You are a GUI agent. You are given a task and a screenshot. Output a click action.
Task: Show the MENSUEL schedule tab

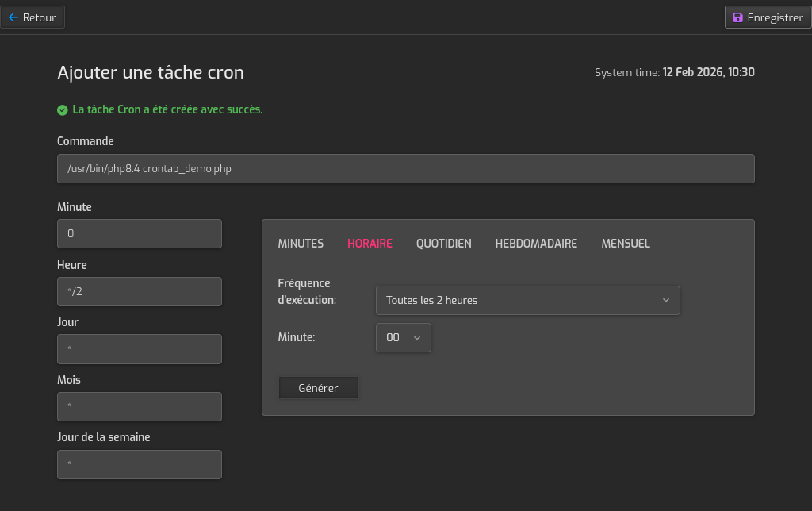pos(625,244)
